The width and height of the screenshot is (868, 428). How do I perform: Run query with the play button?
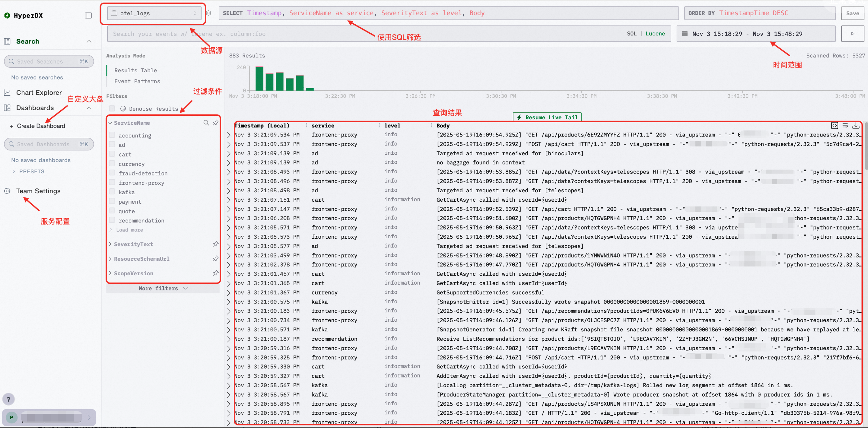pyautogui.click(x=852, y=34)
